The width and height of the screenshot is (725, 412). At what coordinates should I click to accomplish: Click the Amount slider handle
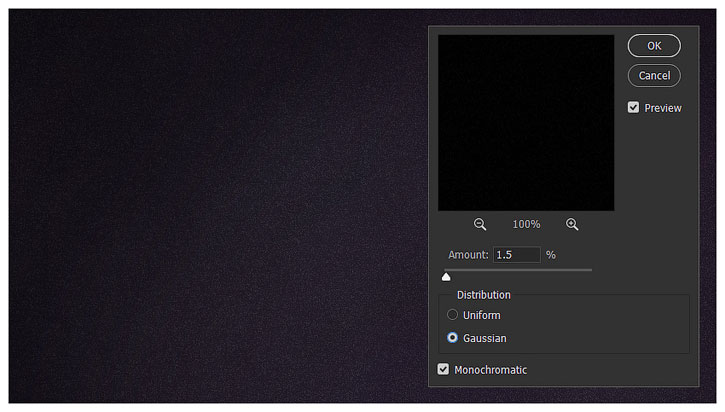(x=446, y=277)
